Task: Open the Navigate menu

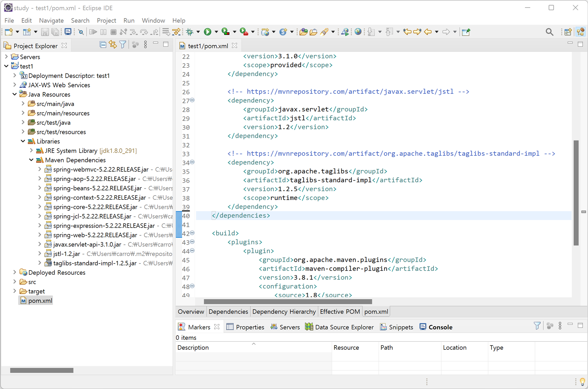Action: [51, 20]
